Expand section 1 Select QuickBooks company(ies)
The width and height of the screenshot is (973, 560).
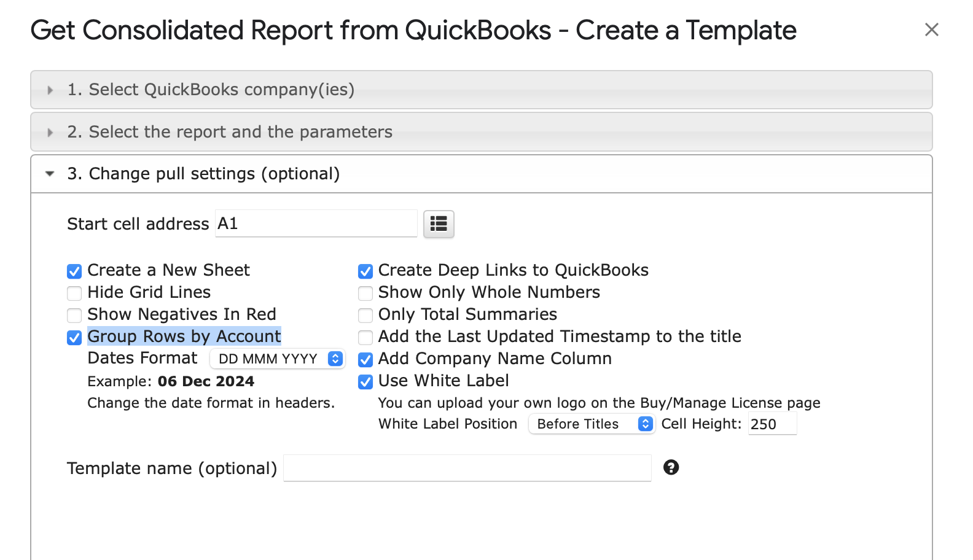click(482, 90)
